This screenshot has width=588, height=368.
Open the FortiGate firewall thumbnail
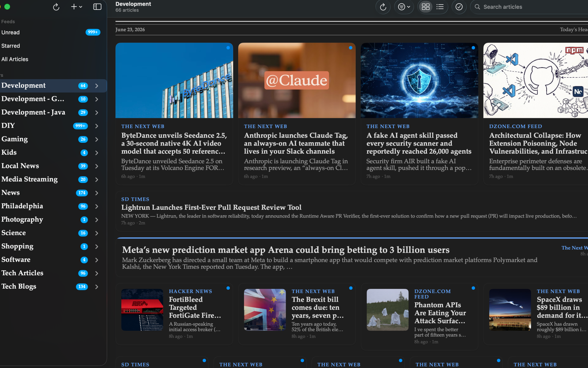[x=142, y=310]
